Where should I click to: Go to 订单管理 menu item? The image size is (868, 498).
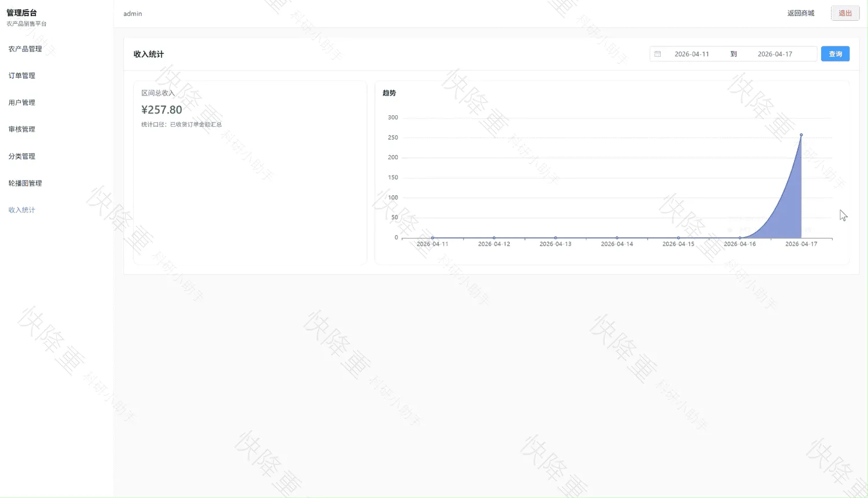pos(21,76)
